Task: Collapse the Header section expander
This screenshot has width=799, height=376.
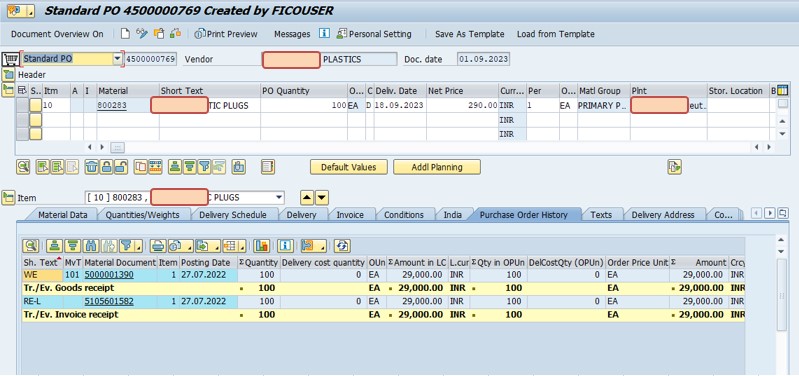Action: pos(8,75)
